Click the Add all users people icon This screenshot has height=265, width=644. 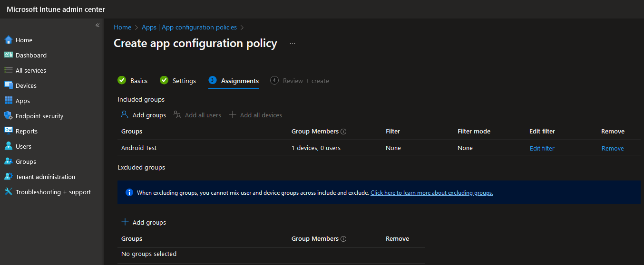[177, 114]
